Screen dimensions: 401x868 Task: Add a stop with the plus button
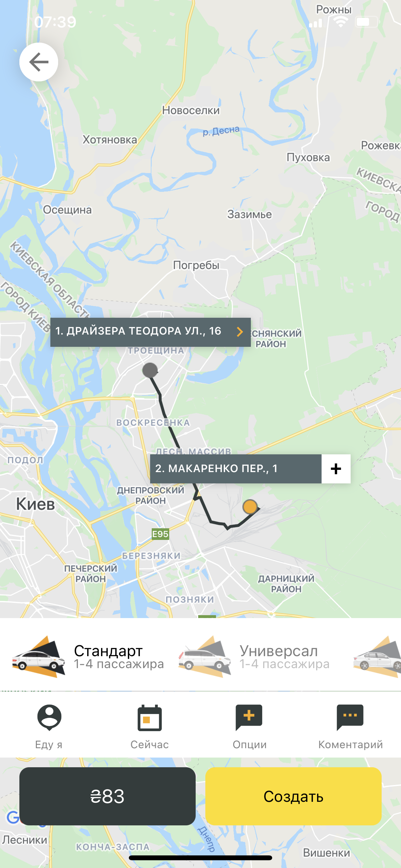point(336,469)
